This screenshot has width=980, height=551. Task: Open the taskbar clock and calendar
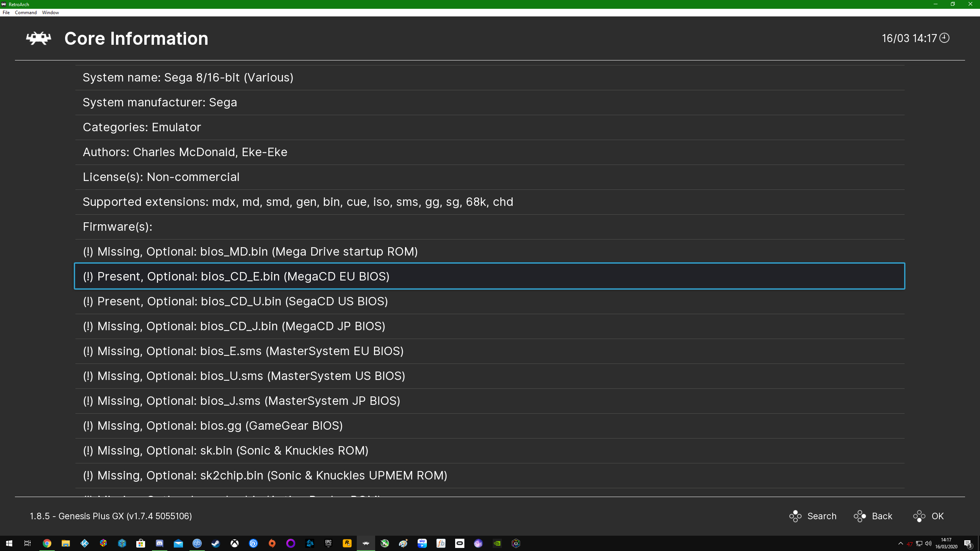[x=946, y=543]
